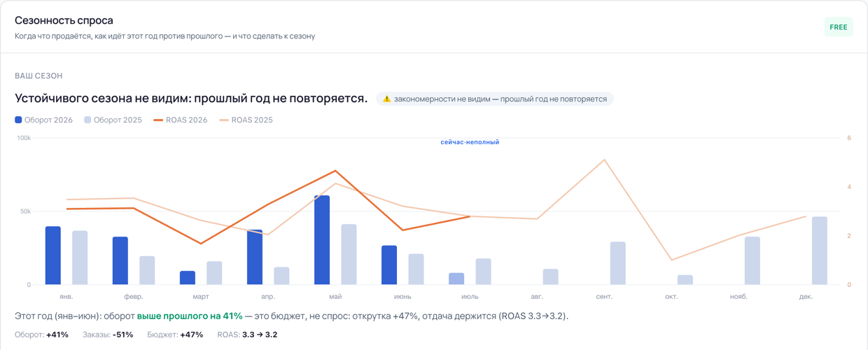
Task: Select the 2025 turnover bar for сент.
Action: 618,263
